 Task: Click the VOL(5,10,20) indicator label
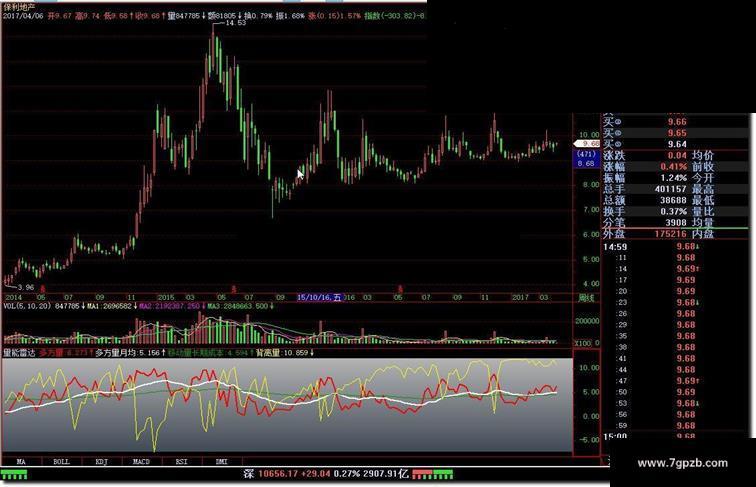tap(27, 306)
